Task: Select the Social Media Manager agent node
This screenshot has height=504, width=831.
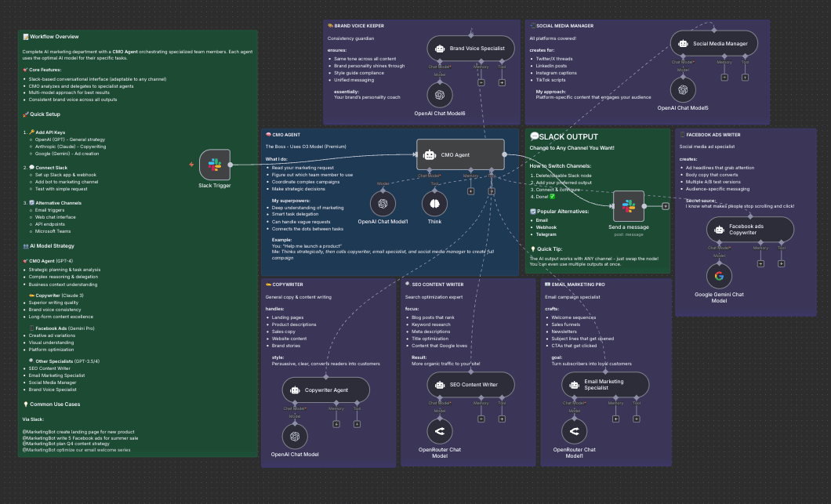Action: (714, 44)
